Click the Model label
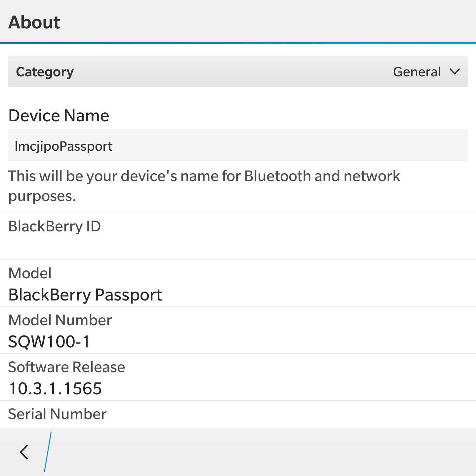This screenshot has width=476, height=476. coord(30,273)
